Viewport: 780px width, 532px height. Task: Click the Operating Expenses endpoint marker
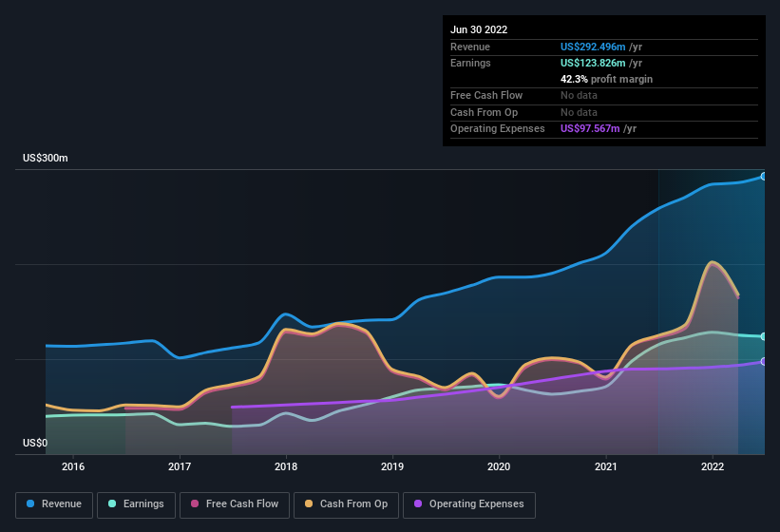[x=763, y=361]
